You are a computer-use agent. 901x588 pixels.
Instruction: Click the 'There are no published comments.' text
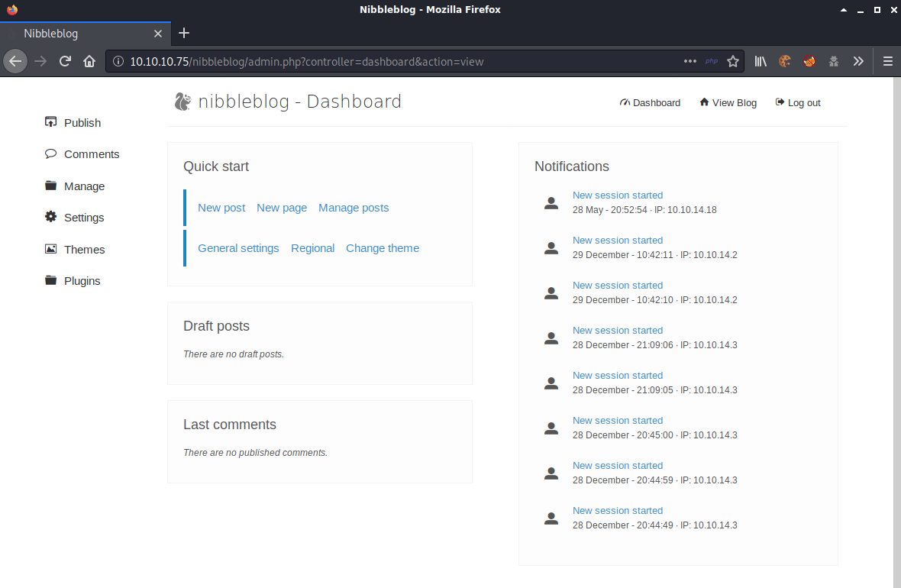pos(255,453)
